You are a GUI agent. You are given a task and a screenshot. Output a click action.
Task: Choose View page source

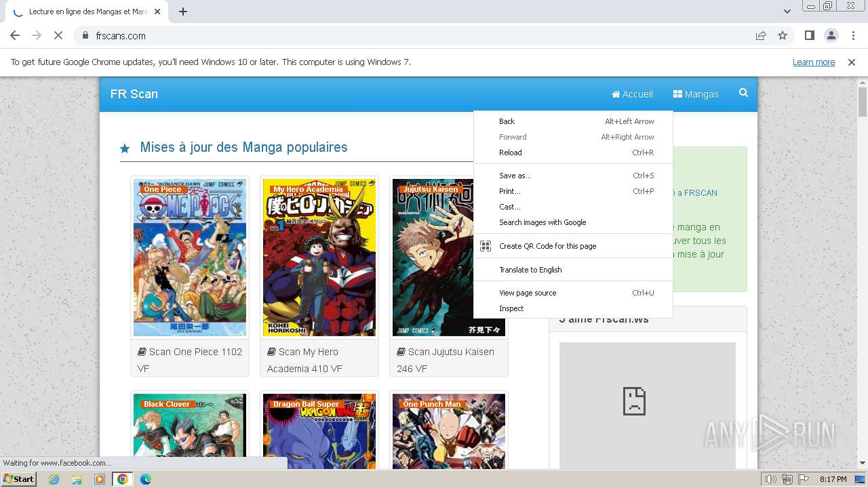[x=573, y=293]
